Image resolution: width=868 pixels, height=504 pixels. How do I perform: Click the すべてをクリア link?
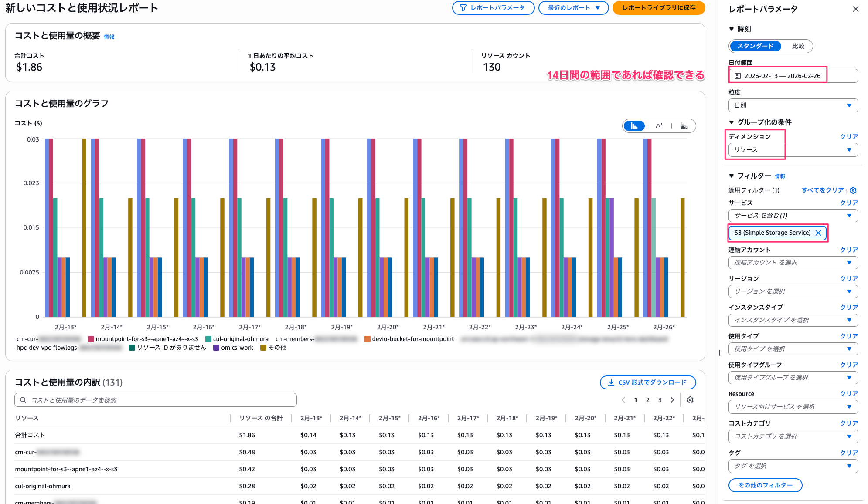822,190
